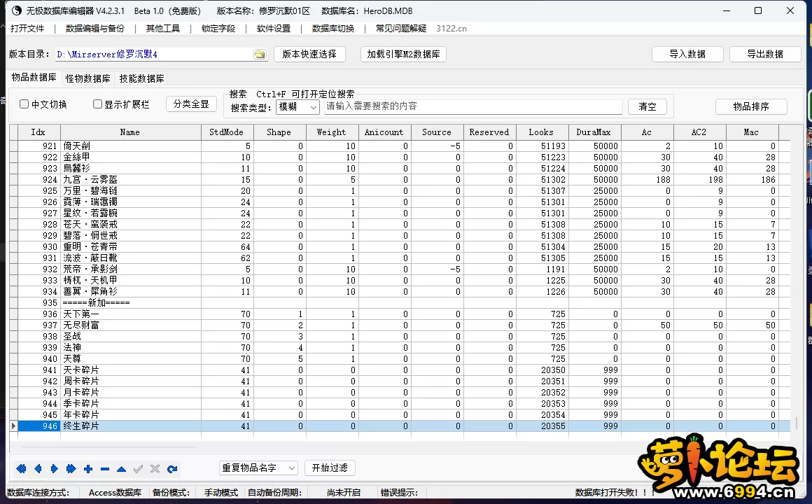Click the 3122.cn link text in menu bar
The image size is (812, 504).
point(451,29)
